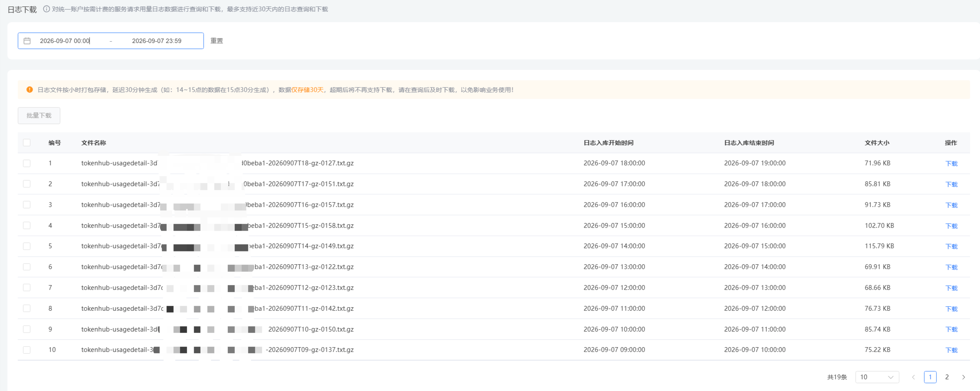This screenshot has width=980, height=391.
Task: Go to previous page using left arrow
Action: [x=913, y=377]
